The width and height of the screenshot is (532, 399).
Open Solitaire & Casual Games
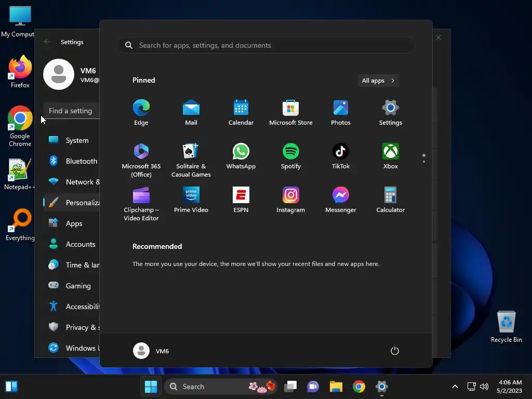(x=191, y=160)
